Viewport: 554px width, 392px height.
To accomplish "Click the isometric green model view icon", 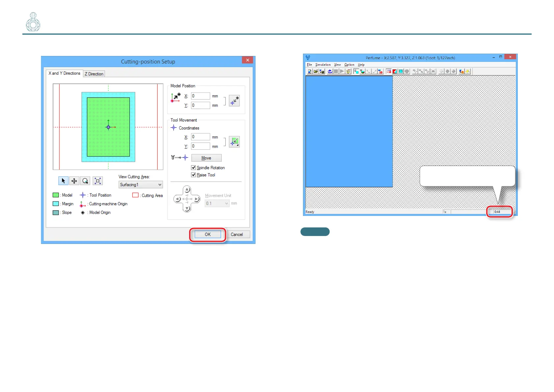I will coord(362,71).
